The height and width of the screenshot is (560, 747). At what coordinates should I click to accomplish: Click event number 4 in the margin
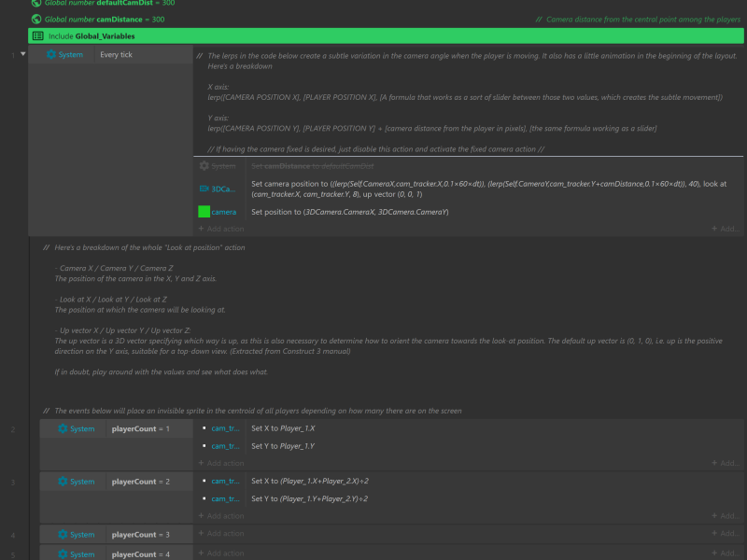(13, 535)
